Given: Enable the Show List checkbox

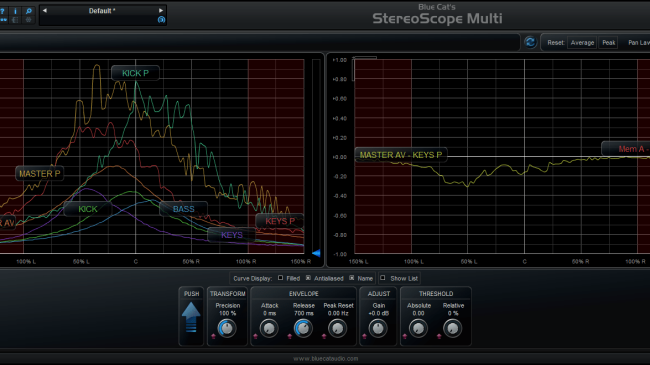Looking at the screenshot, I should coord(383,278).
